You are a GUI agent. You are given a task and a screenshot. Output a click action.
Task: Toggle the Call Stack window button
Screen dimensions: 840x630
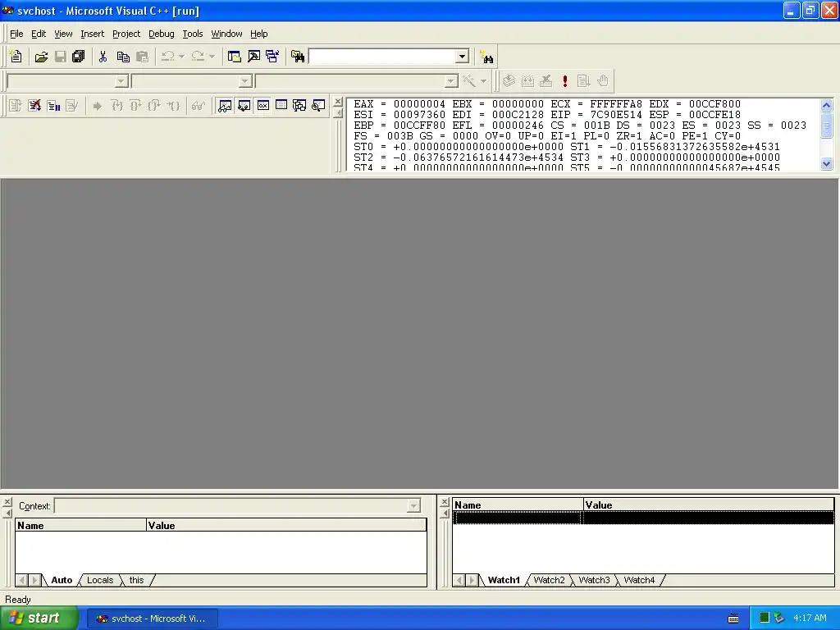299,106
